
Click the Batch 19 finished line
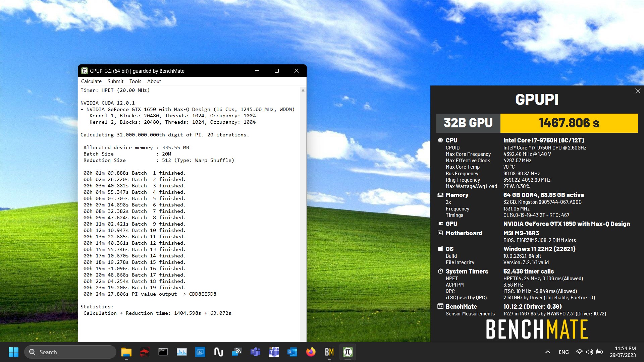pyautogui.click(x=135, y=288)
